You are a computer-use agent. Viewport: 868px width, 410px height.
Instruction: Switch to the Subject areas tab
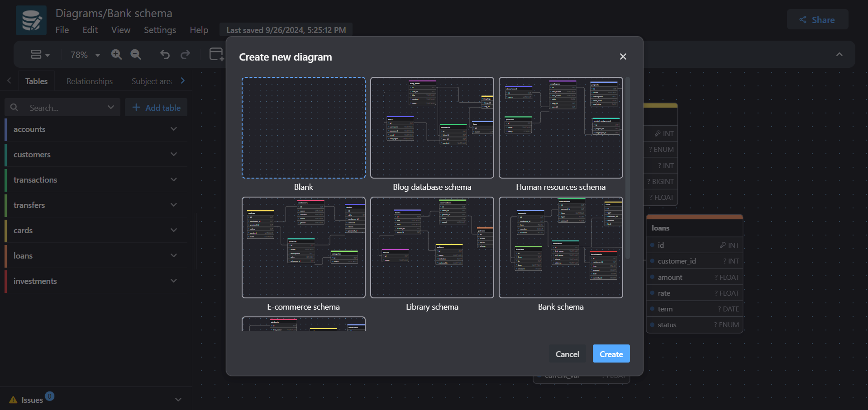(x=152, y=81)
